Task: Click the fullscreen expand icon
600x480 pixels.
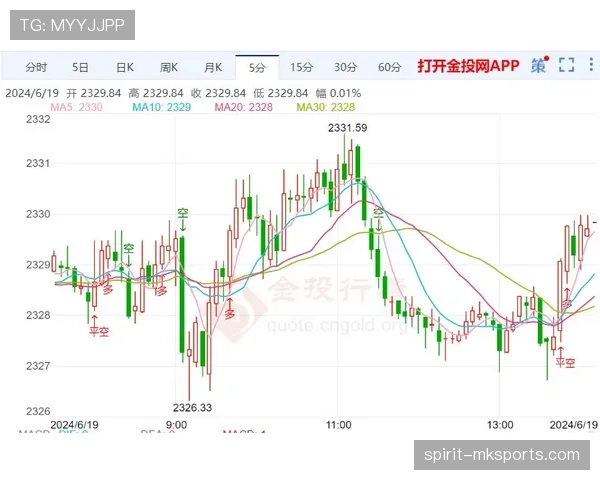Action: pyautogui.click(x=566, y=66)
